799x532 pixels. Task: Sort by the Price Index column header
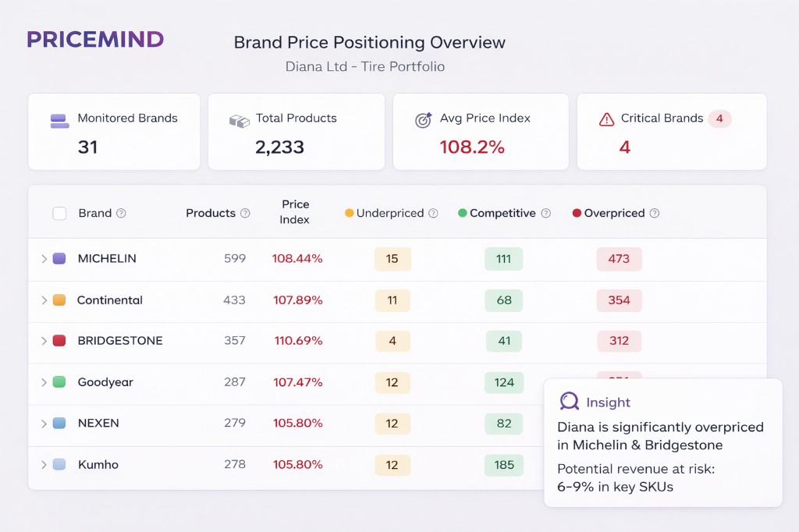[x=295, y=212]
